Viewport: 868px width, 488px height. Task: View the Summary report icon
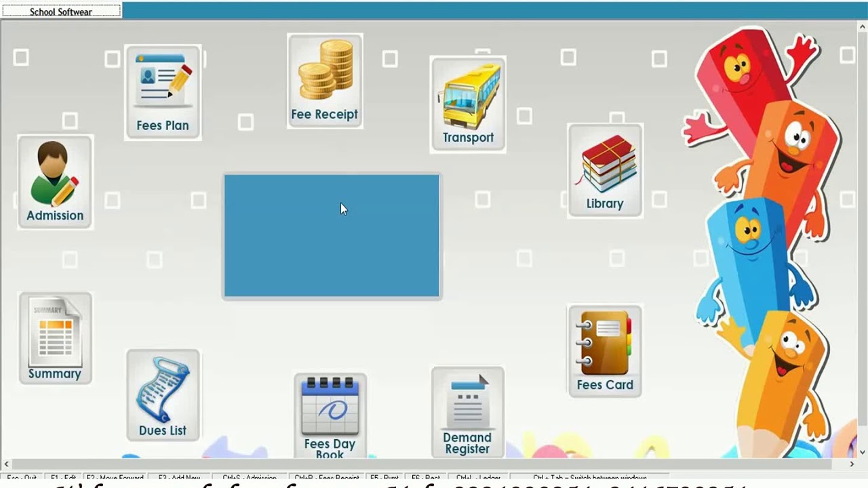pyautogui.click(x=55, y=338)
